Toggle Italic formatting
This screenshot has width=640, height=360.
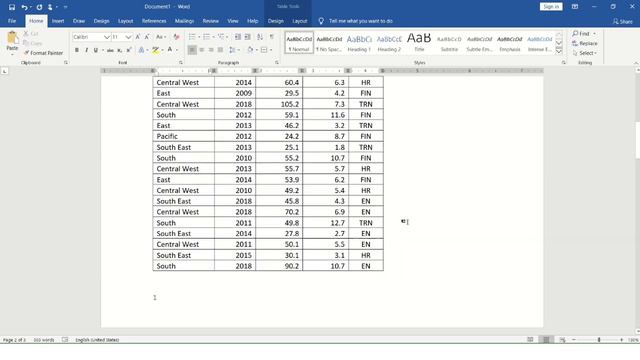pos(86,50)
